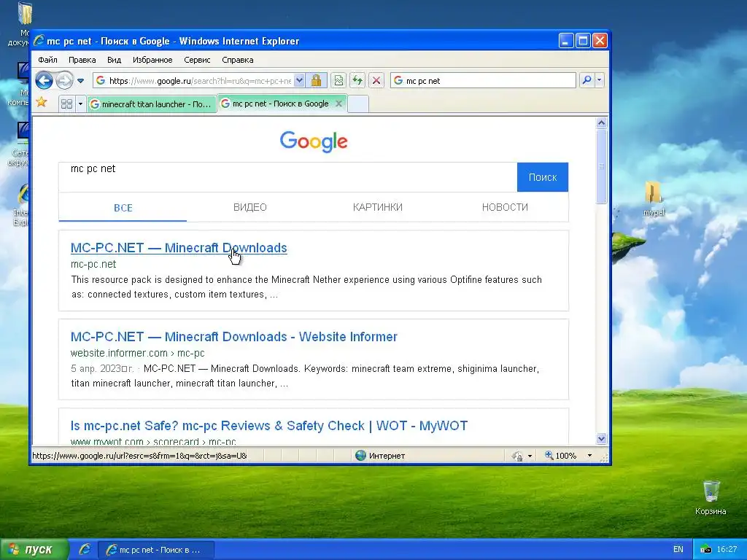747x560 pixels.
Task: Open 'MC-PC.NET — Minecraft Downloads' first result
Action: 179,248
